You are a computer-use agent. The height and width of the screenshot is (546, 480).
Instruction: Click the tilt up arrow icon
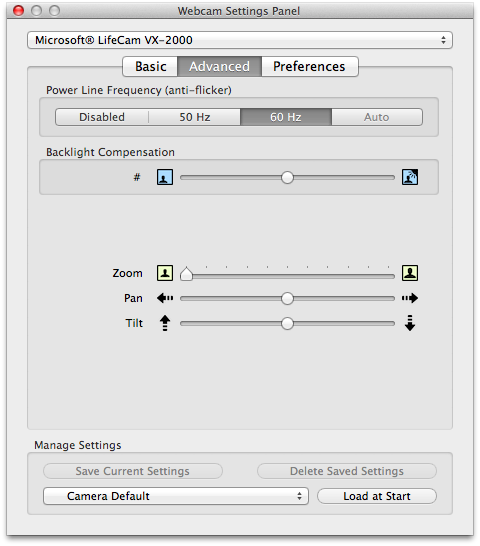click(x=165, y=323)
